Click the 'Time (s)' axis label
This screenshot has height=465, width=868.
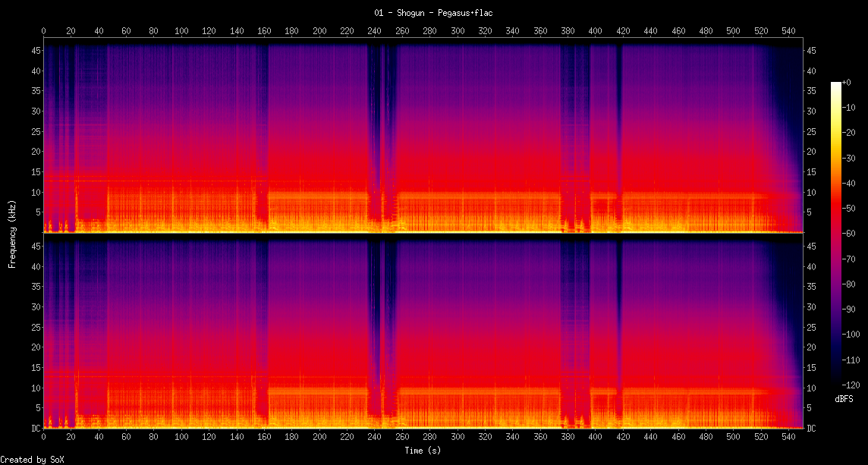[423, 450]
